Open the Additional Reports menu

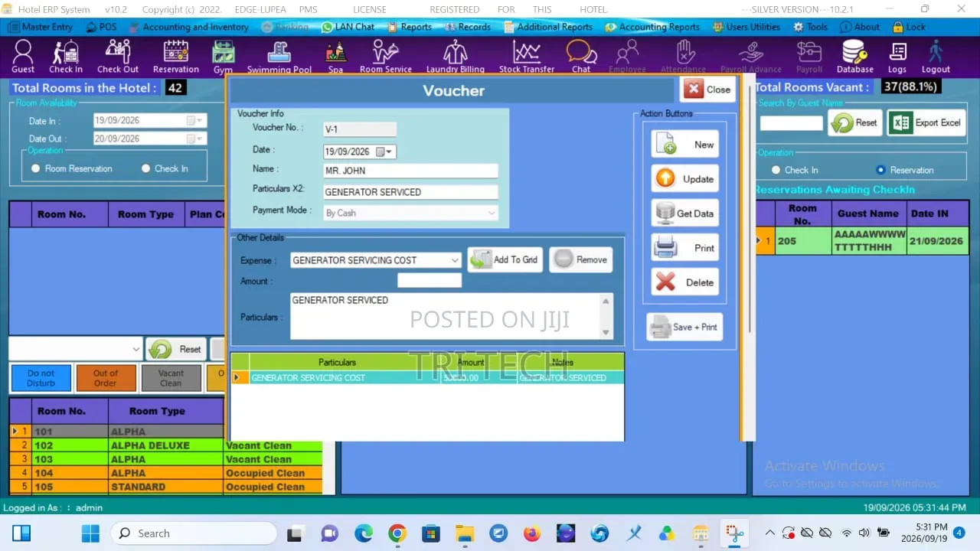[548, 27]
